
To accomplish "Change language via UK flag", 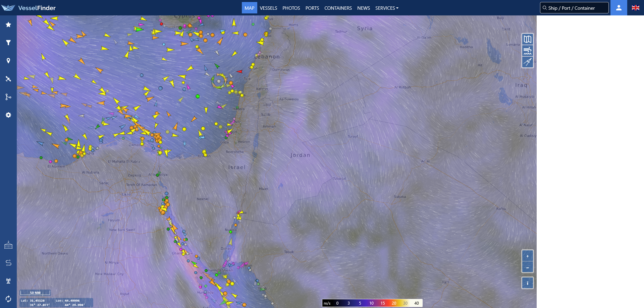I will (x=636, y=8).
